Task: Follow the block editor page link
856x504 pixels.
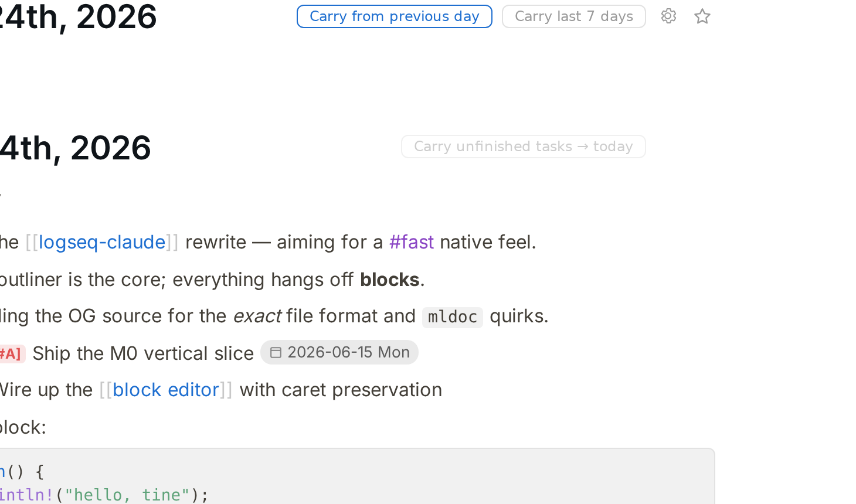Action: tap(166, 390)
